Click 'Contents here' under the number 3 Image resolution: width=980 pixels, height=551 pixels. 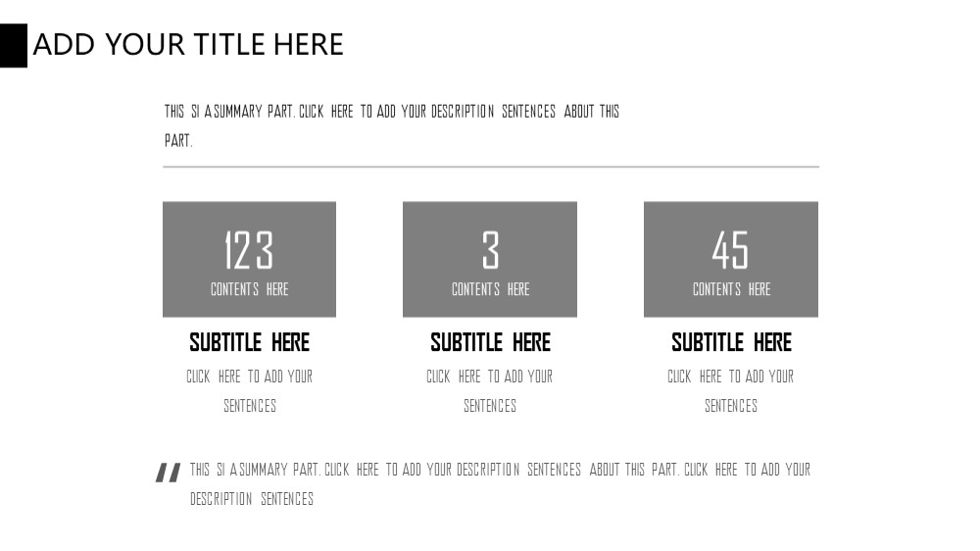[x=490, y=289]
